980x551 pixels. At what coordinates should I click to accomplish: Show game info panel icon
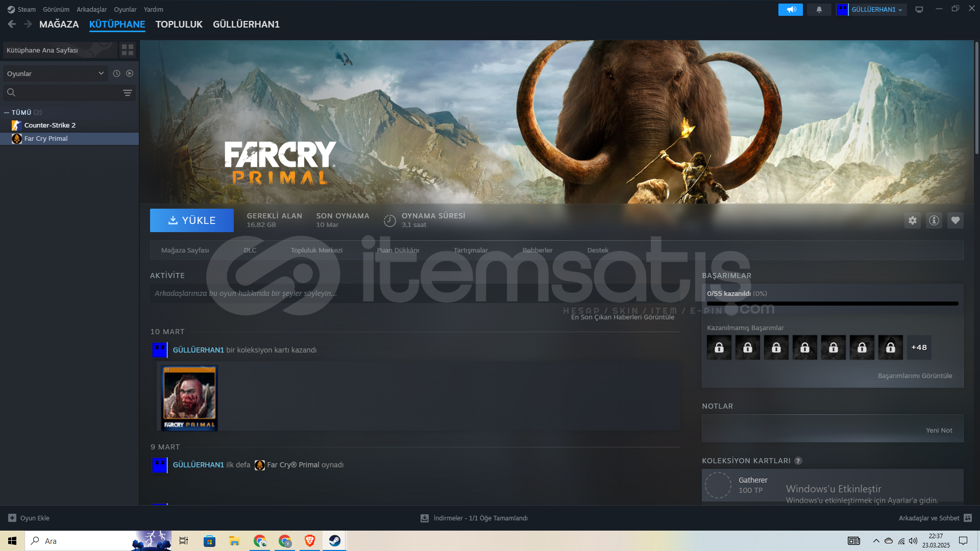tap(934, 220)
